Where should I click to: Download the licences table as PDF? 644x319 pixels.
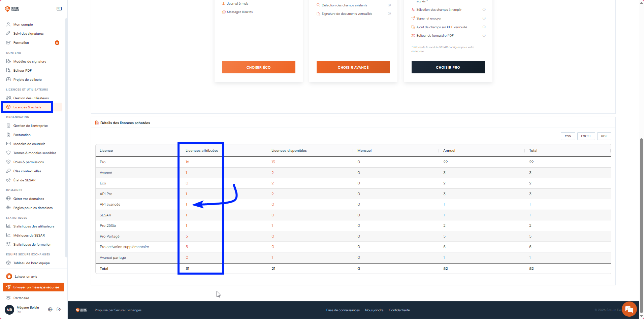click(604, 136)
